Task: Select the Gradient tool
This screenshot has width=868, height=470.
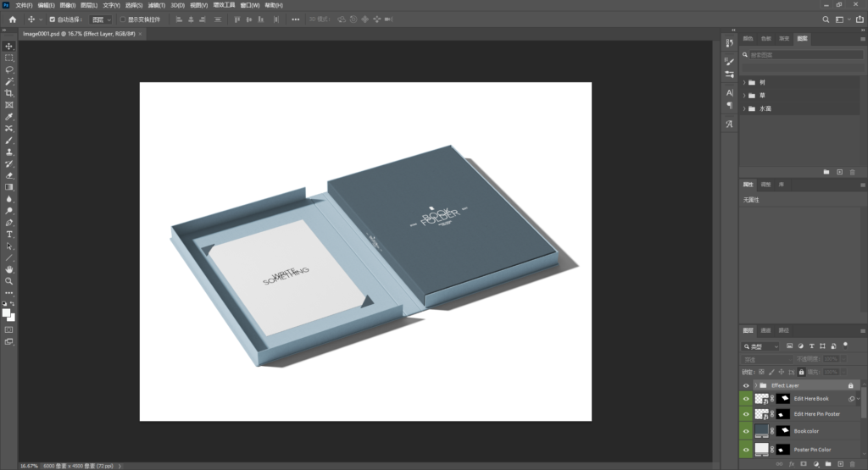Action: 8,187
